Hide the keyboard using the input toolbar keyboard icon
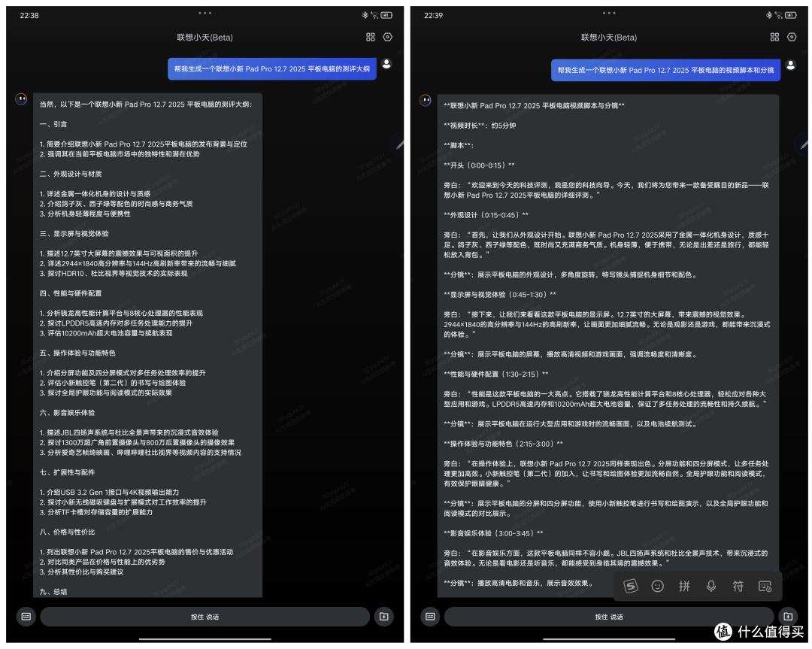 point(765,586)
